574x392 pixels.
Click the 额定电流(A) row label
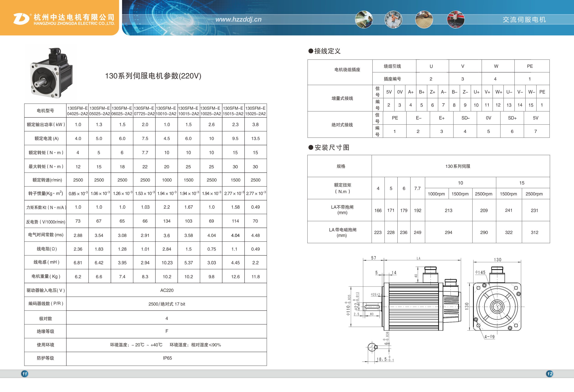[x=47, y=138]
